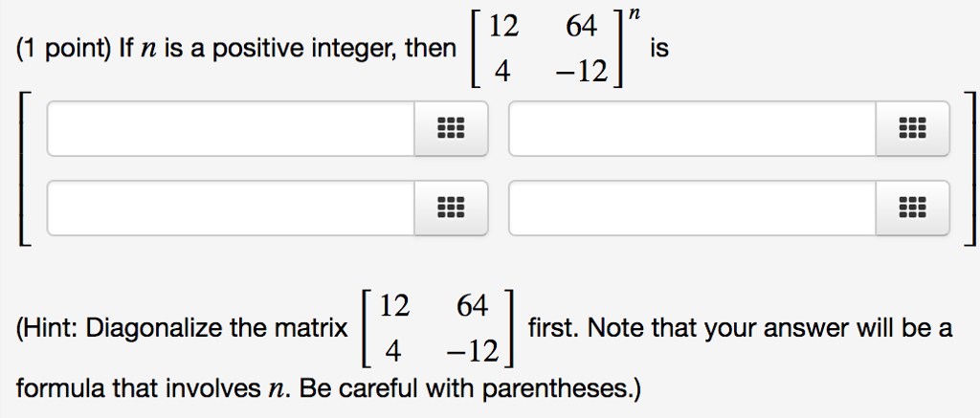Click the "Be careful with parentheses" text
Screen dimensions: 980x418
tap(467, 390)
